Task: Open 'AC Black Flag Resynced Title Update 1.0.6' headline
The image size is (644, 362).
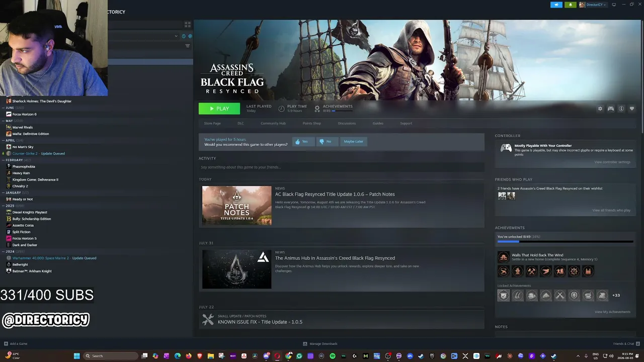Action: (335, 194)
